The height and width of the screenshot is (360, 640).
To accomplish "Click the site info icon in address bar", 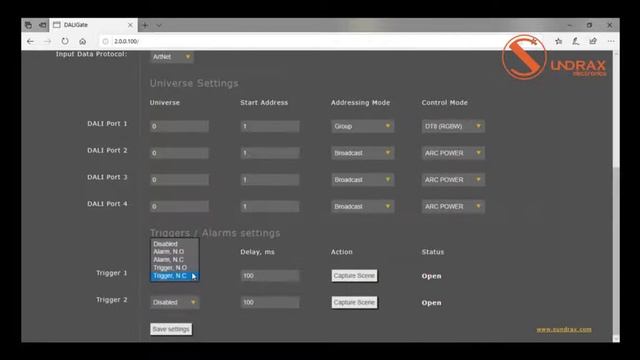I will (105, 41).
